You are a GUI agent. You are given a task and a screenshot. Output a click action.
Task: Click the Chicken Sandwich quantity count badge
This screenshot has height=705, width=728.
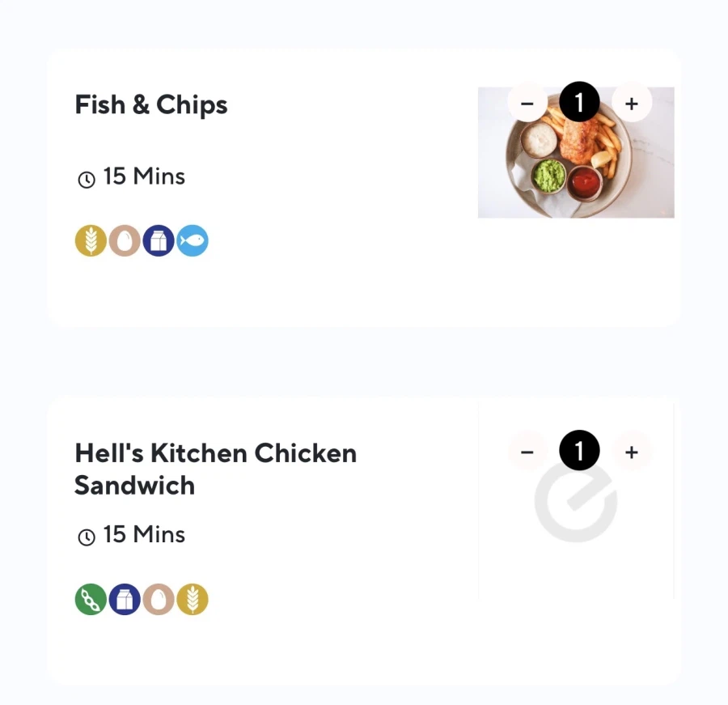579,452
